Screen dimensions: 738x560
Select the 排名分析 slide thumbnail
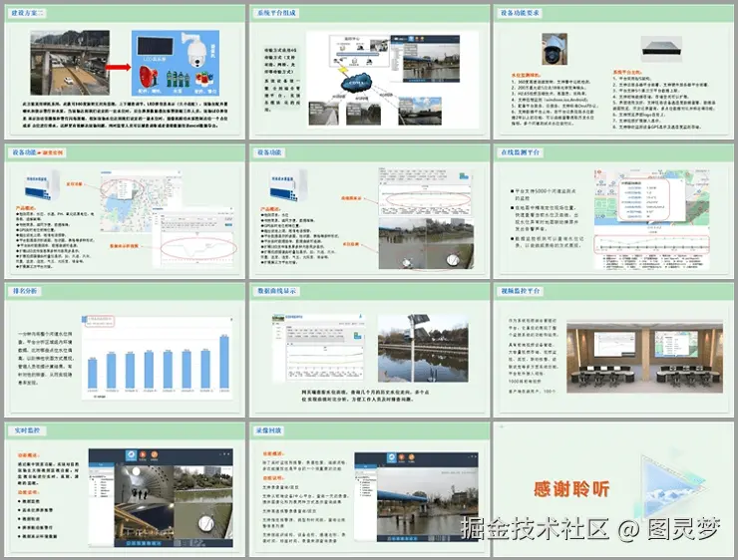pyautogui.click(x=125, y=350)
